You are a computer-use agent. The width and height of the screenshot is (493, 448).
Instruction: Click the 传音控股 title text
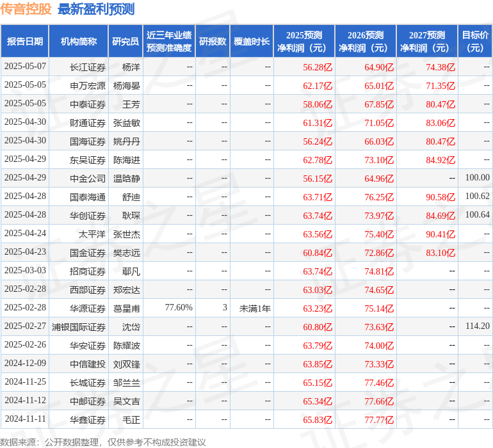point(26,9)
